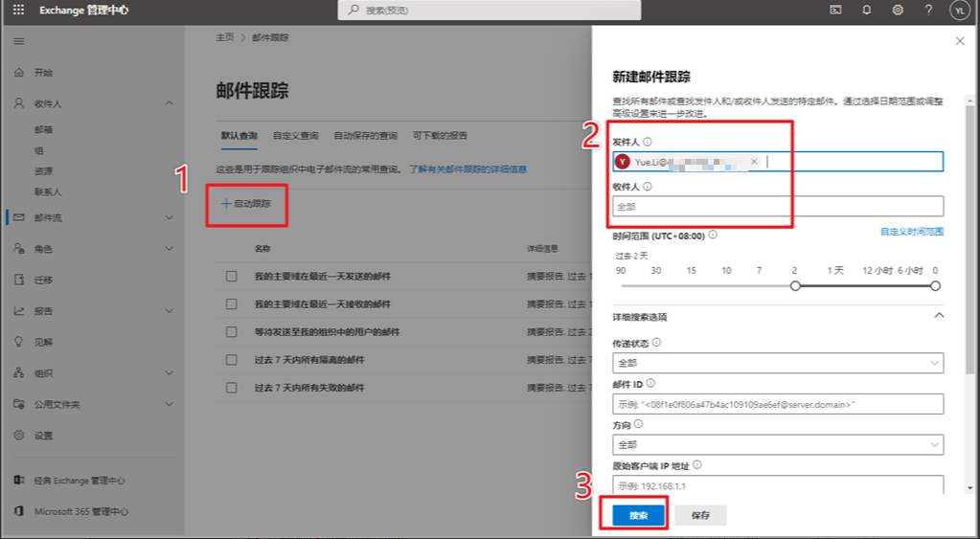The height and width of the screenshot is (539, 980).
Task: Open the settings gear in header
Action: tap(898, 11)
